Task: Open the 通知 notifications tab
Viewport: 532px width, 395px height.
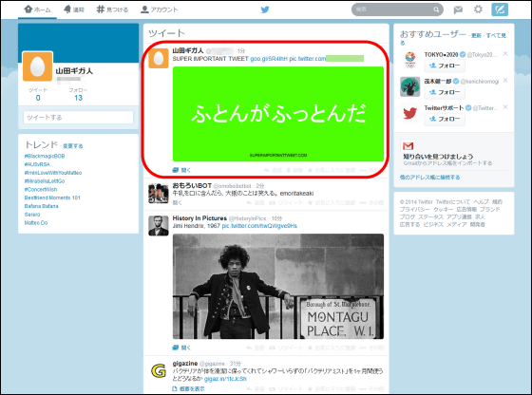Action: point(74,9)
